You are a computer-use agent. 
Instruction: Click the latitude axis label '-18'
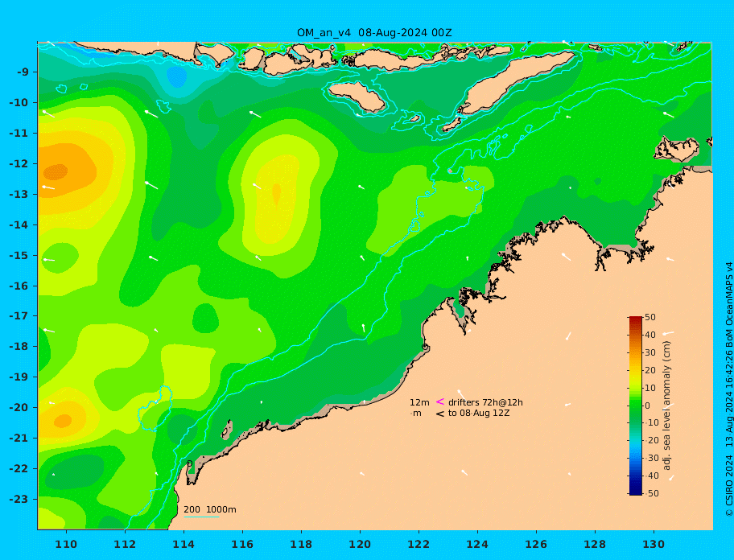pos(19,347)
